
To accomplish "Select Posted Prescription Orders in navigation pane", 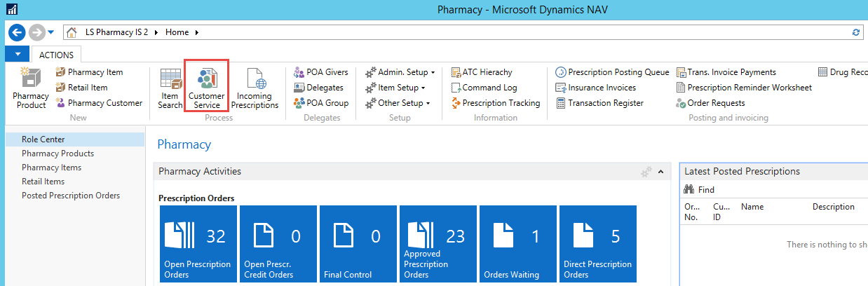I will click(x=71, y=196).
